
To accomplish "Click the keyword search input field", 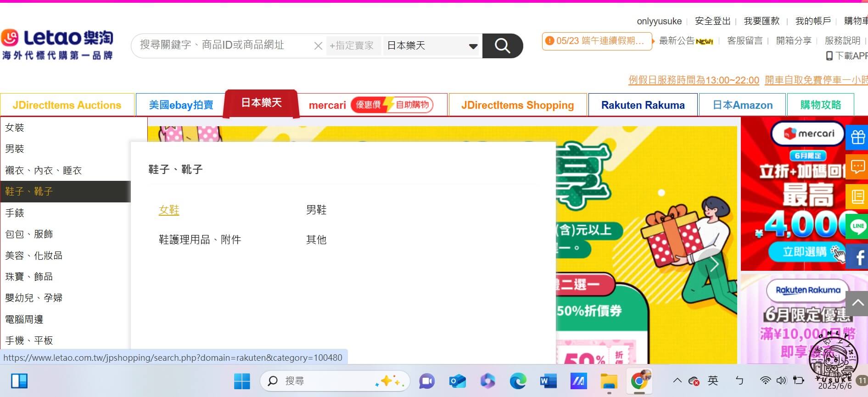I will tap(220, 45).
